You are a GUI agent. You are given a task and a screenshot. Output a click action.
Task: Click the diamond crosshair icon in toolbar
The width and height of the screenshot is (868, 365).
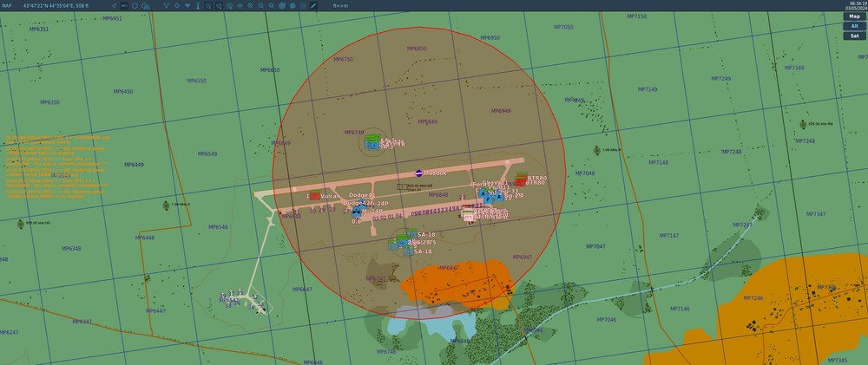tap(176, 5)
